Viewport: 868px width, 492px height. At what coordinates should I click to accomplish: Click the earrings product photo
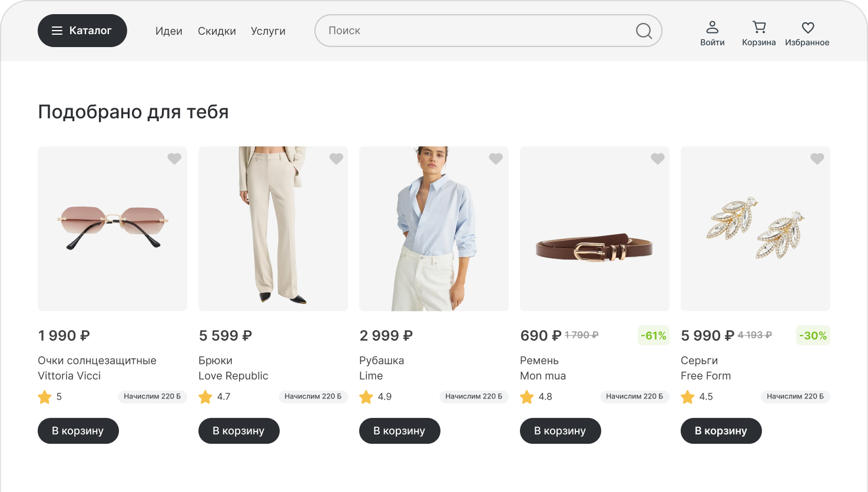pyautogui.click(x=755, y=229)
